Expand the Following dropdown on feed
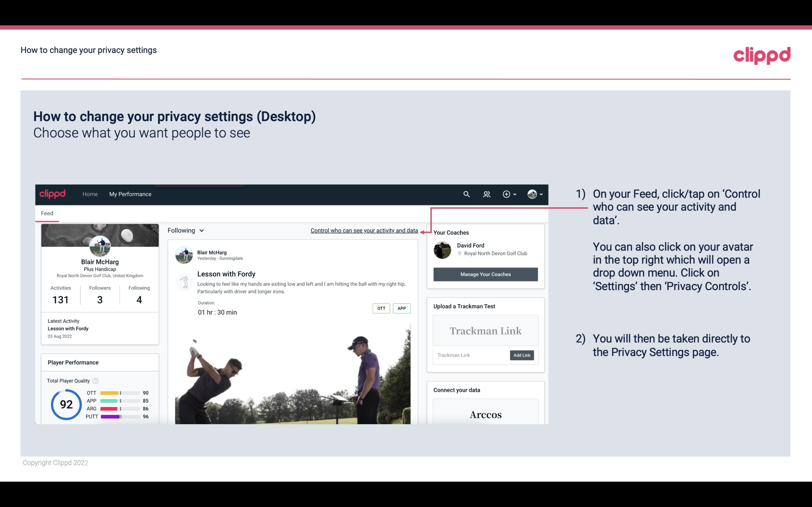 pos(184,230)
